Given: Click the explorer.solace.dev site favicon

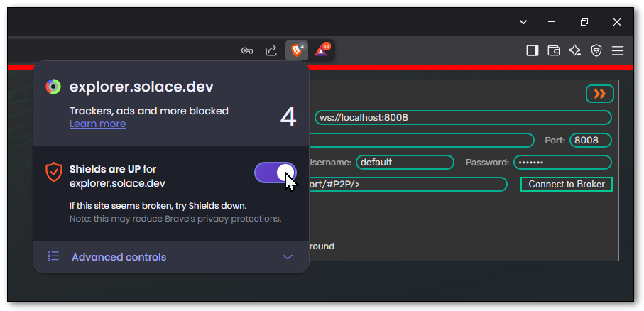Looking at the screenshot, I should point(53,87).
